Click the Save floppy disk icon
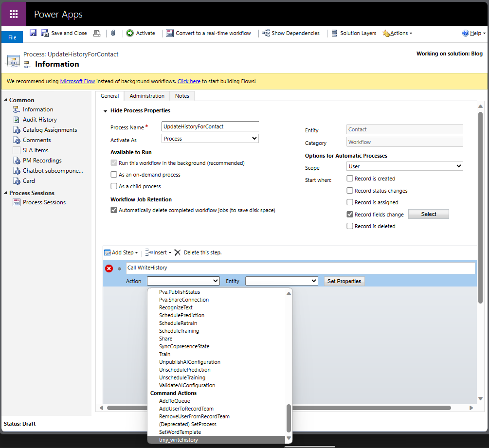 (33, 33)
